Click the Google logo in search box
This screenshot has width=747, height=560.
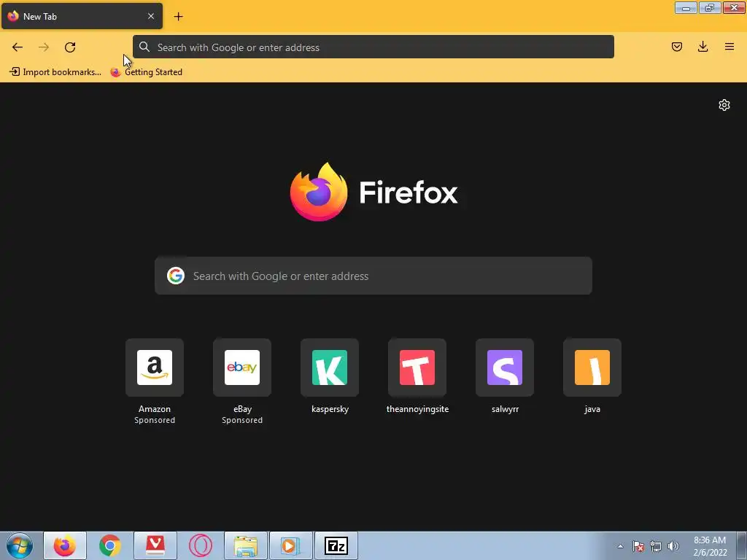pyautogui.click(x=175, y=276)
